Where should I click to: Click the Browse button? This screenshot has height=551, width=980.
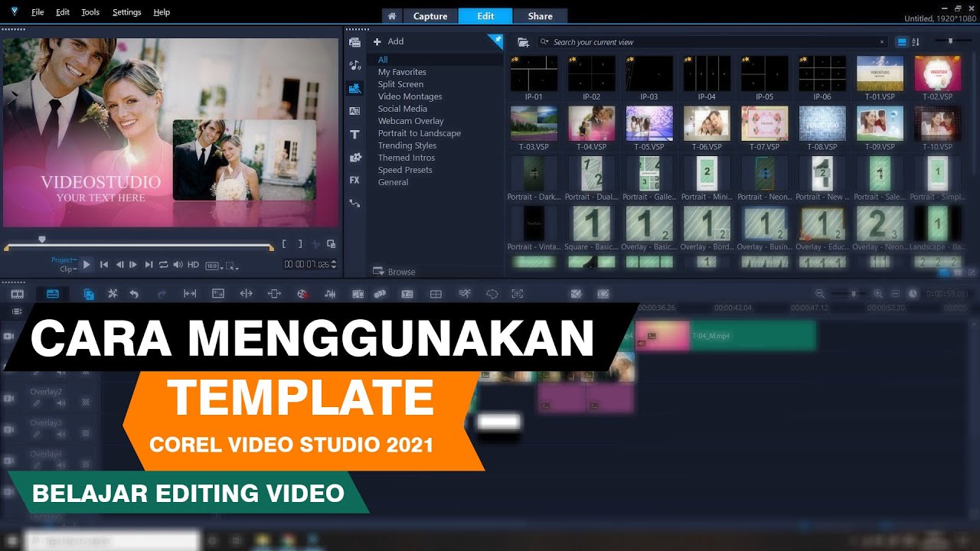click(394, 272)
